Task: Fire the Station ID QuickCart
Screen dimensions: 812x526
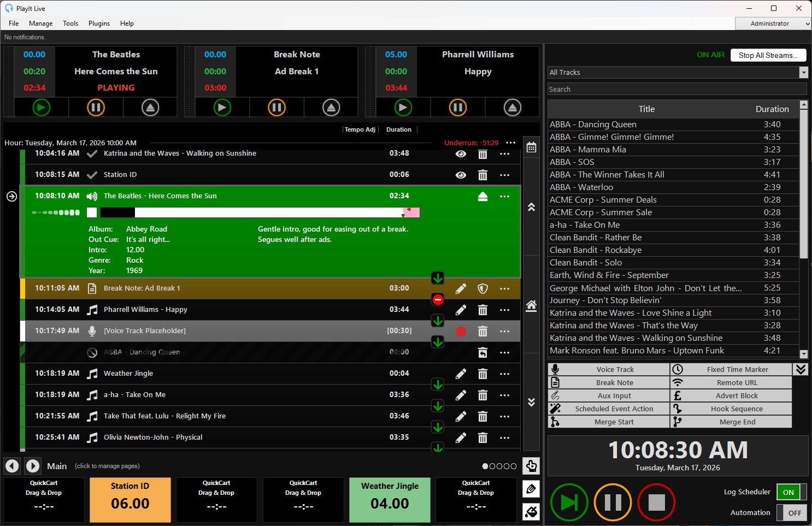Action: (130, 500)
